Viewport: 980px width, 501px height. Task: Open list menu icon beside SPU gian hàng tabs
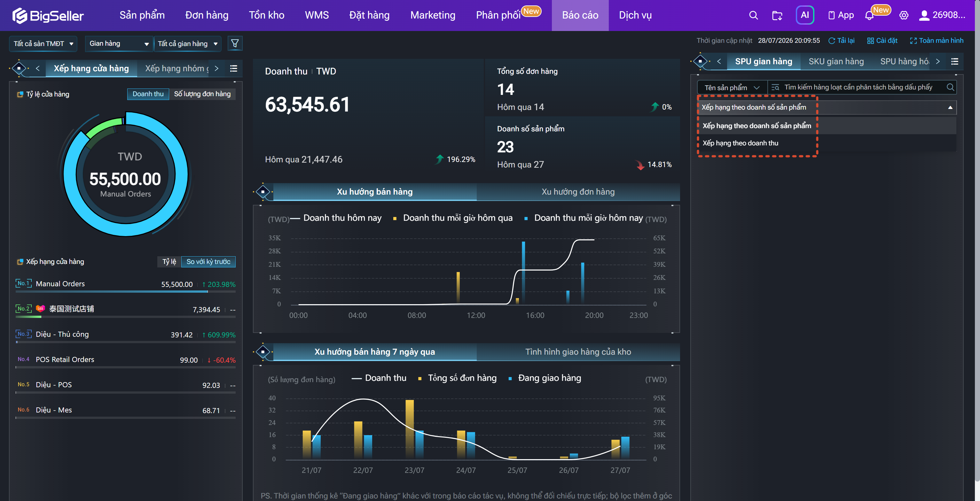click(x=954, y=61)
